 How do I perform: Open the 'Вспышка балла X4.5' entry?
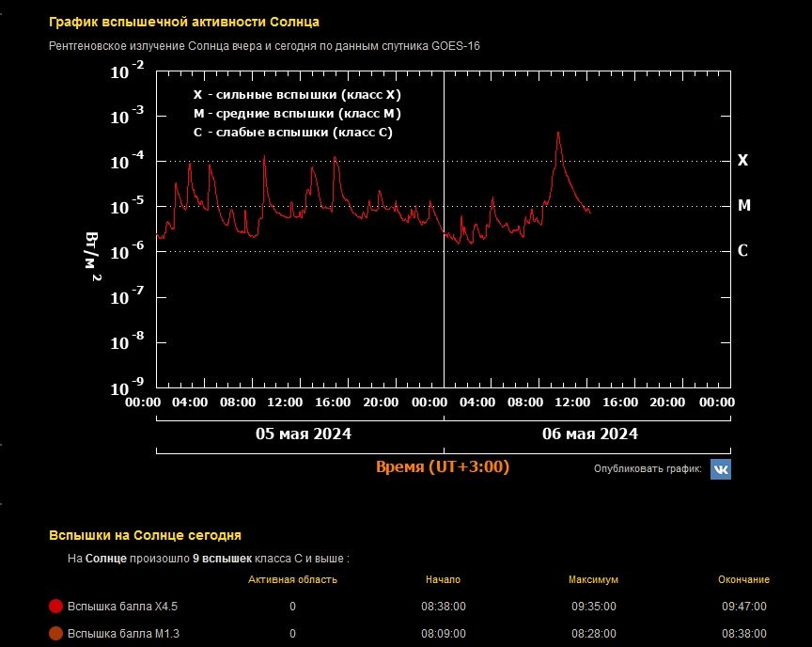pyautogui.click(x=123, y=607)
